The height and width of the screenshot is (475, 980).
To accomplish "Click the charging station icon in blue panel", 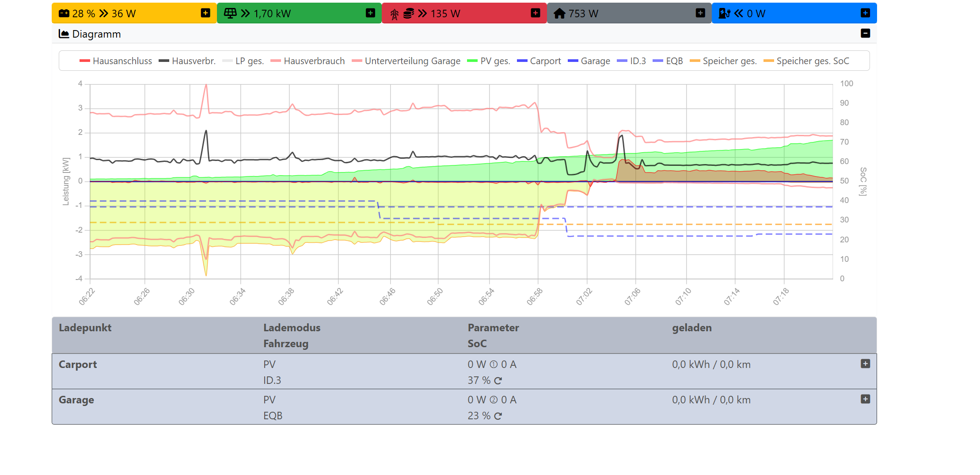I will click(x=724, y=14).
